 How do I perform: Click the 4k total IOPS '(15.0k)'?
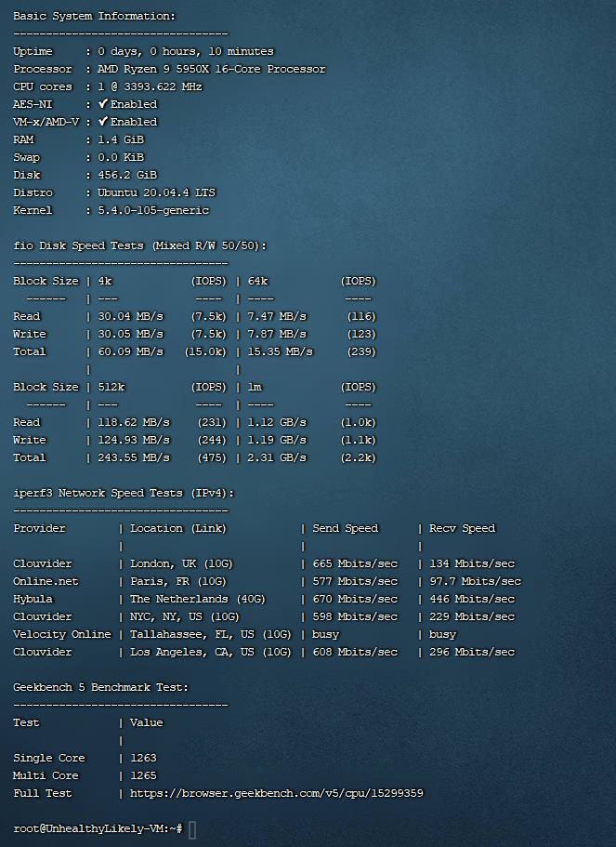tap(205, 351)
